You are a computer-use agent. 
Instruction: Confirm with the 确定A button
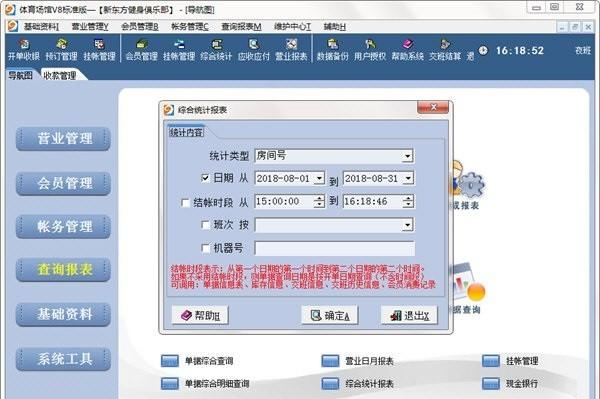coord(329,316)
